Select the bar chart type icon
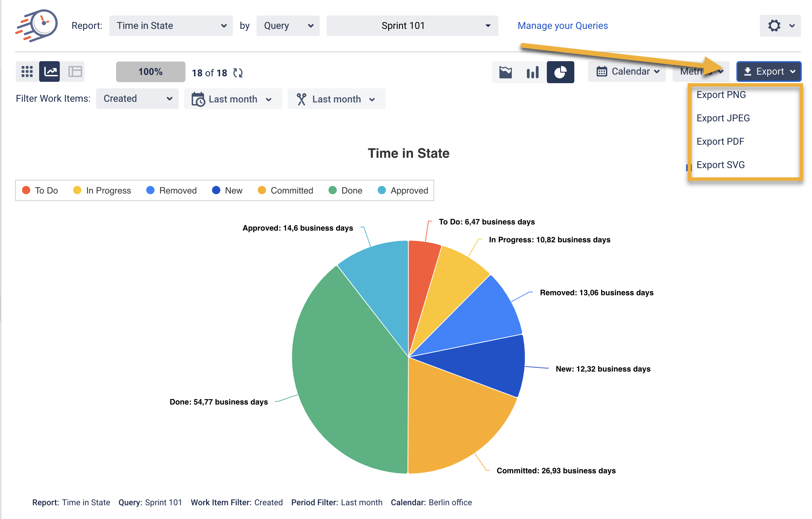Screen dimensions: 812x519 (x=532, y=72)
